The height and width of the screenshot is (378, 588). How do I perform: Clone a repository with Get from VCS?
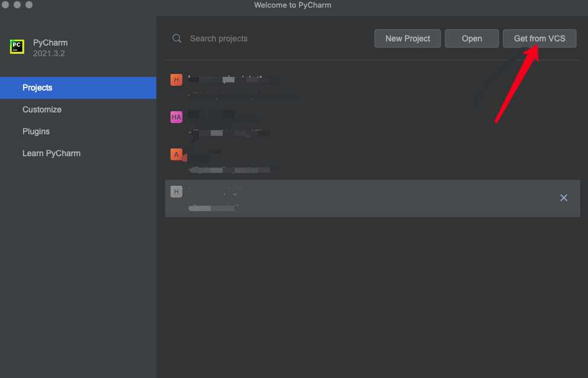539,38
